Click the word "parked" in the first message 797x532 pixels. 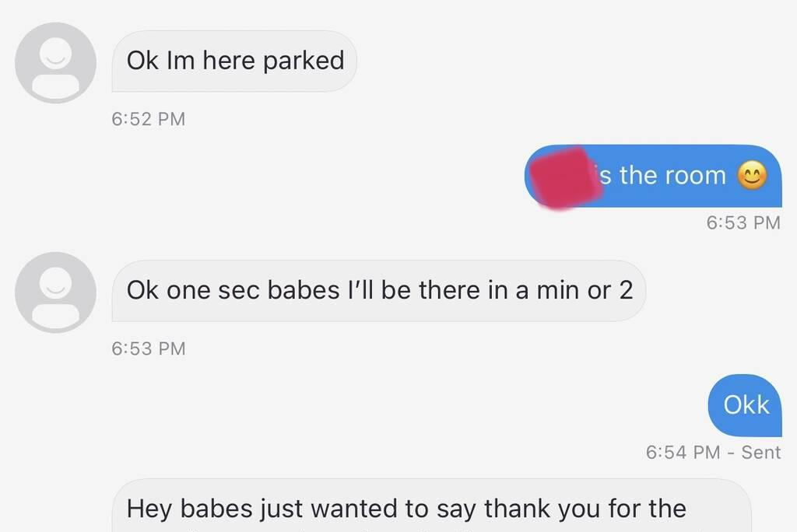point(304,61)
